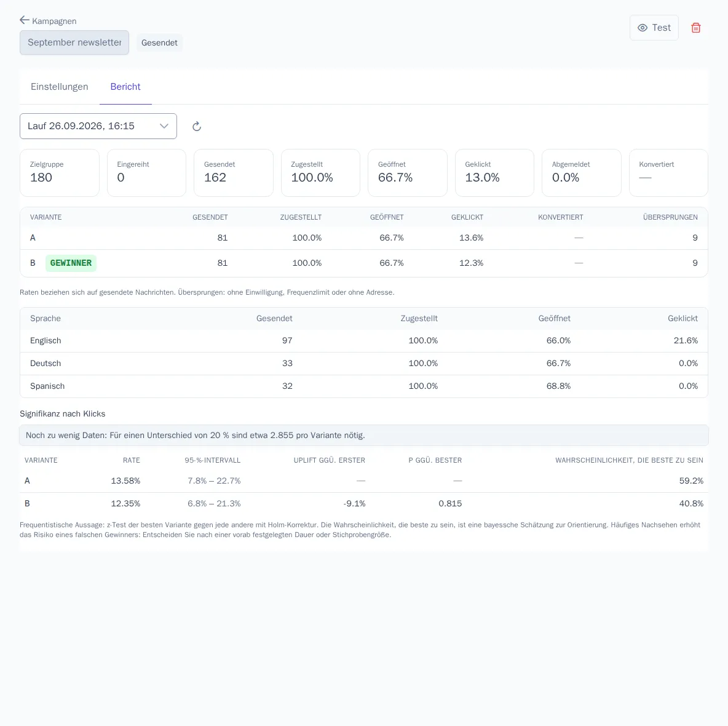728x726 pixels.
Task: Click the 40.8% probability for variant B
Action: click(691, 503)
